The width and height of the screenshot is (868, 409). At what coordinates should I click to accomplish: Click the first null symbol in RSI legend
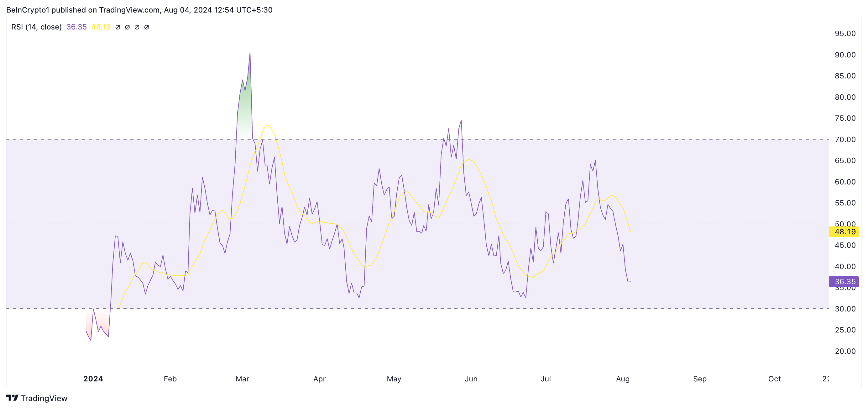[x=118, y=27]
